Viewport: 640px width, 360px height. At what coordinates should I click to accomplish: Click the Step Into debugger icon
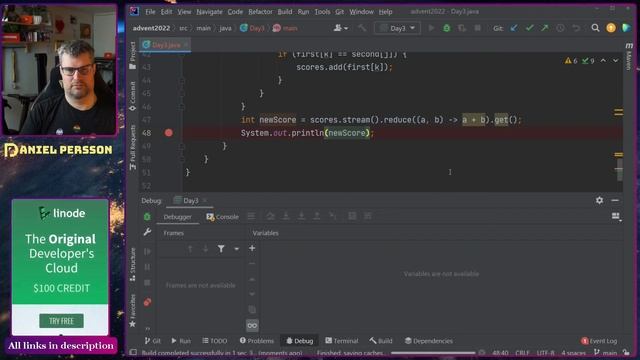click(x=286, y=216)
